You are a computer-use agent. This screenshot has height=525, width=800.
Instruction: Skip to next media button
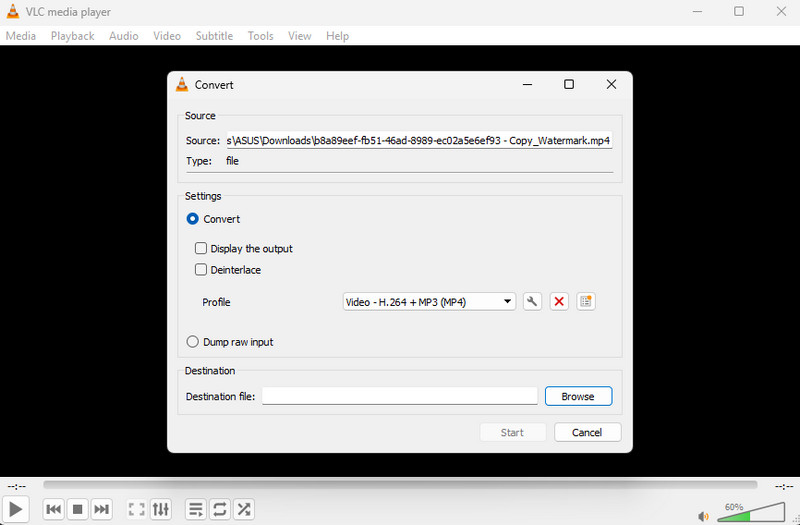click(102, 509)
